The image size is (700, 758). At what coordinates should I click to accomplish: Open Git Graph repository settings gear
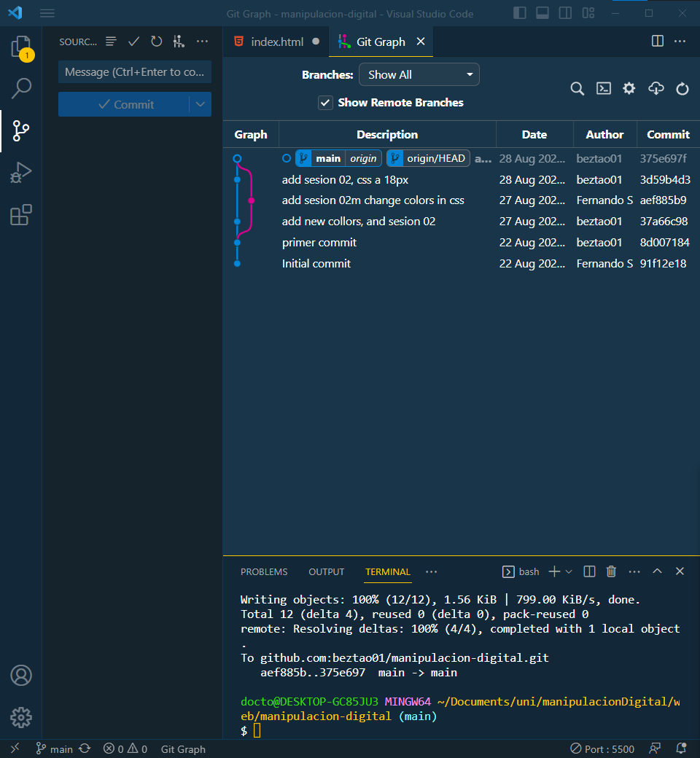click(x=629, y=88)
